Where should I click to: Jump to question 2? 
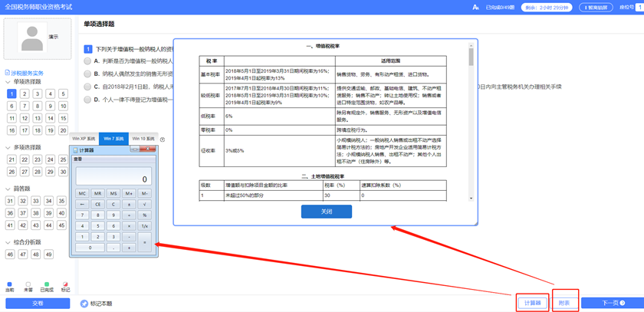[25, 94]
